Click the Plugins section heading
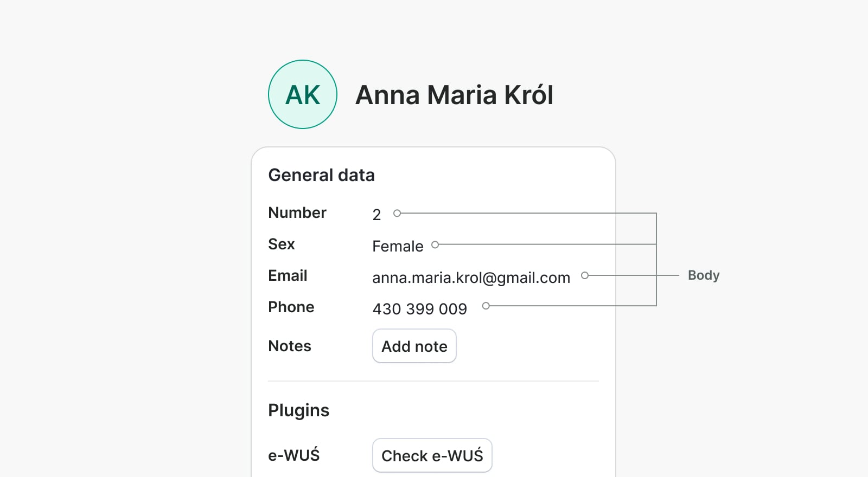The height and width of the screenshot is (477, 868). 299,410
